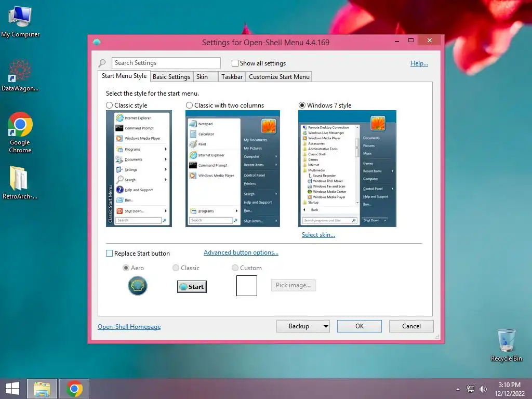Show hidden tray icons arrow
Viewport: 532px width, 399px height.
pos(458,389)
